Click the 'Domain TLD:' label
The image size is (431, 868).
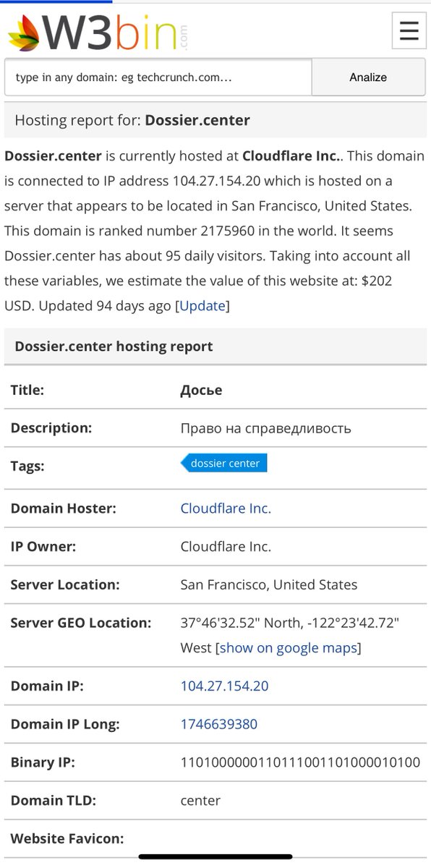click(54, 800)
